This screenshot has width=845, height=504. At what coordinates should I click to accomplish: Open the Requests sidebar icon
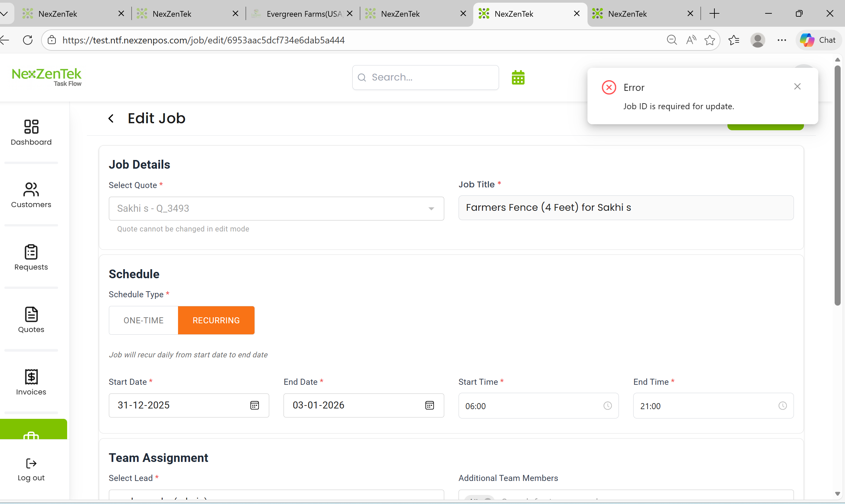[x=31, y=258]
